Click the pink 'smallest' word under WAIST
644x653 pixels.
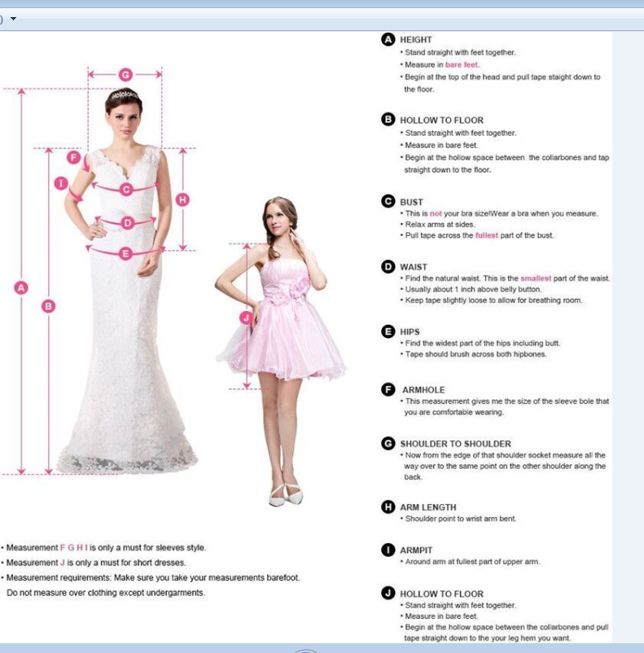(536, 278)
